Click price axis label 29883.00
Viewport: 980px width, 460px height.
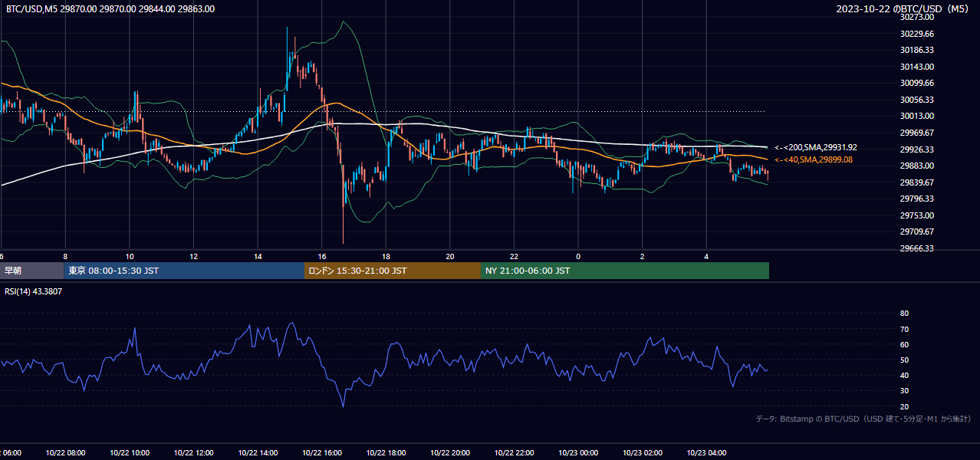pos(917,166)
